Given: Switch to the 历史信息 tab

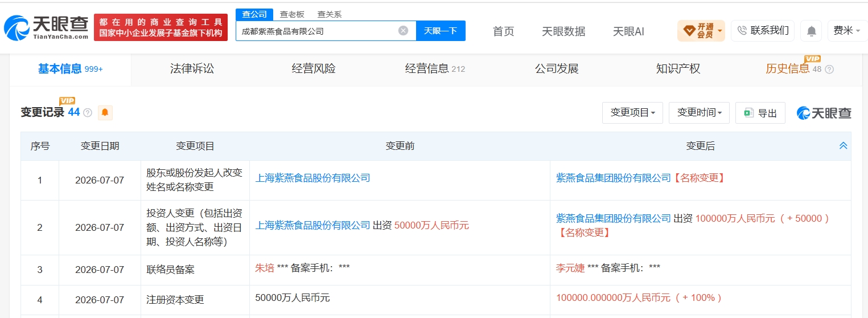Looking at the screenshot, I should click(787, 69).
